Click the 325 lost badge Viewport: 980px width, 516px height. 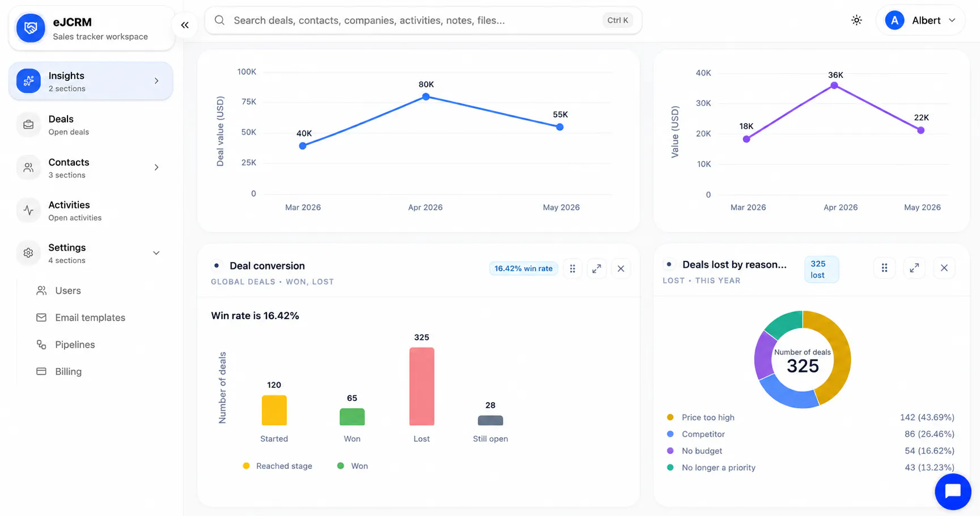(x=821, y=269)
